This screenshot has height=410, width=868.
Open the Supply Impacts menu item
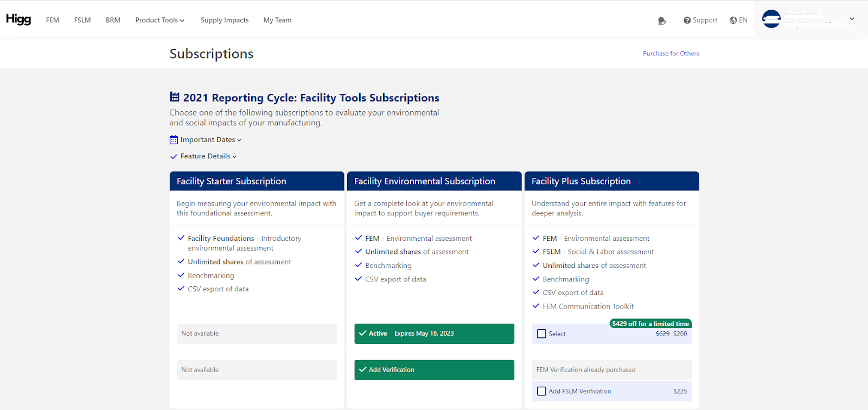pyautogui.click(x=225, y=20)
